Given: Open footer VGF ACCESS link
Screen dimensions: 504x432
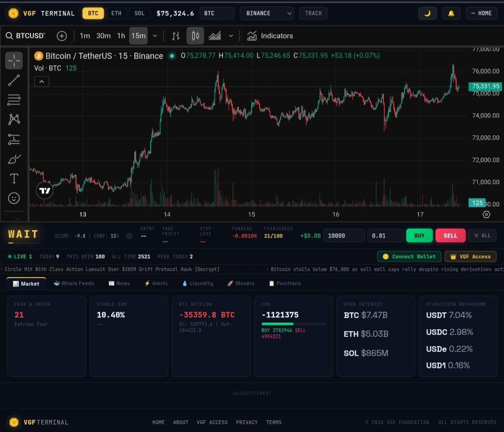Looking at the screenshot, I should (212, 422).
